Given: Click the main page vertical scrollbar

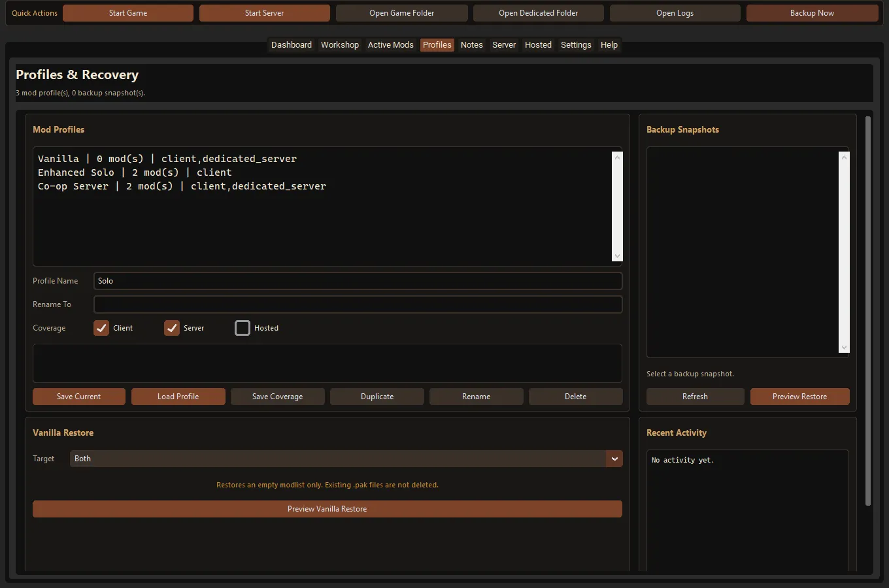Looking at the screenshot, I should click(868, 311).
